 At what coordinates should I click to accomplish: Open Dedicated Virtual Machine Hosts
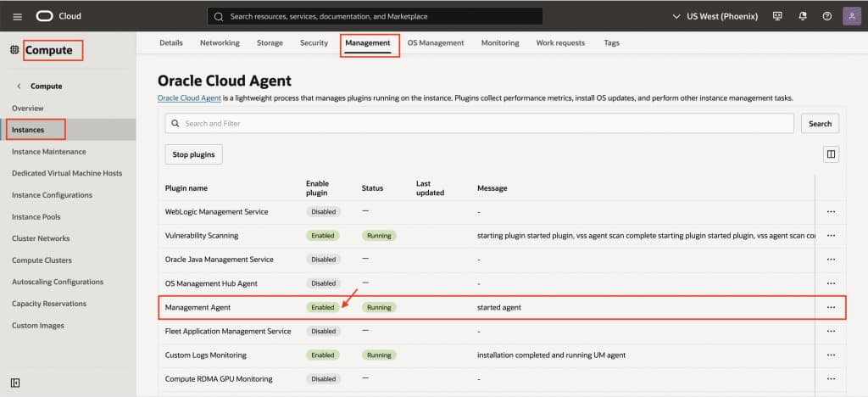click(x=67, y=173)
